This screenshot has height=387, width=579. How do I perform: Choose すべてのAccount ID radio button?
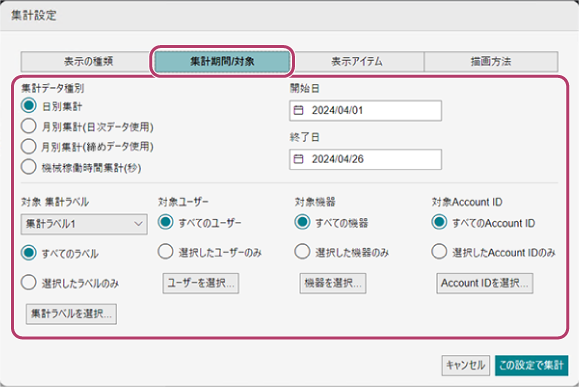coord(439,222)
